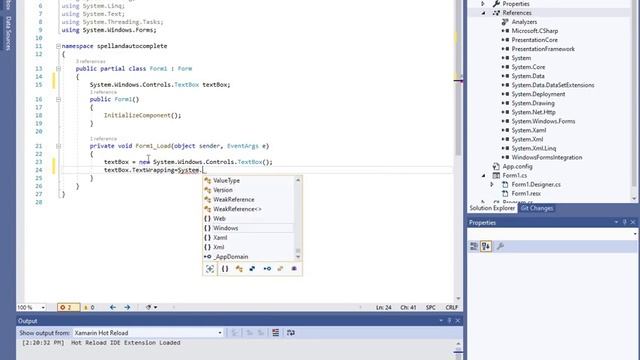Screen dimensions: 640x360
Task: Toggle the purple square filter at right end
Action: coord(294,269)
